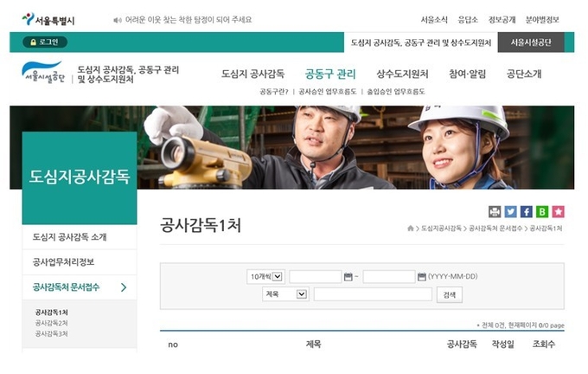Click the 서울시설공단 logo
Image resolution: width=588 pixels, height=374 pixels.
pos(43,72)
